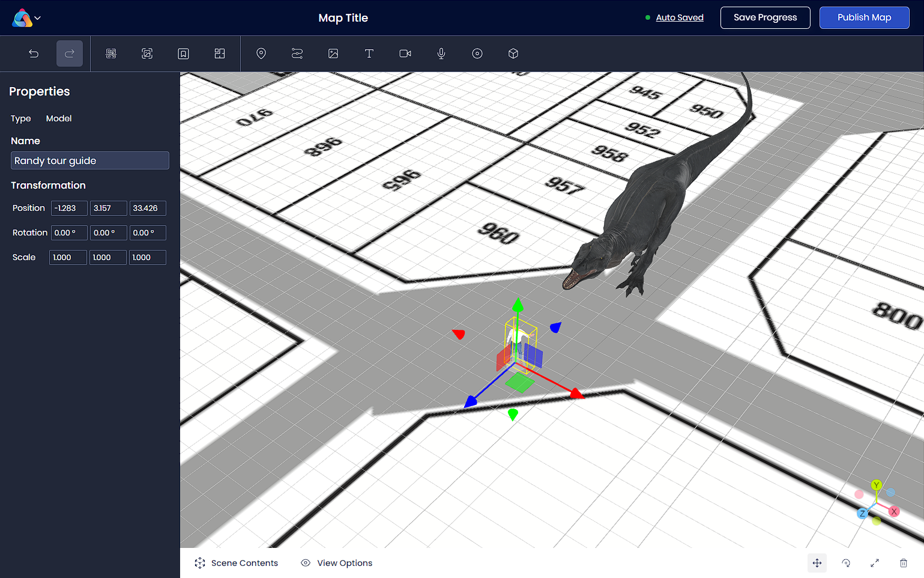Expand the Scene Contents panel
This screenshot has height=578, width=924.
(x=237, y=563)
